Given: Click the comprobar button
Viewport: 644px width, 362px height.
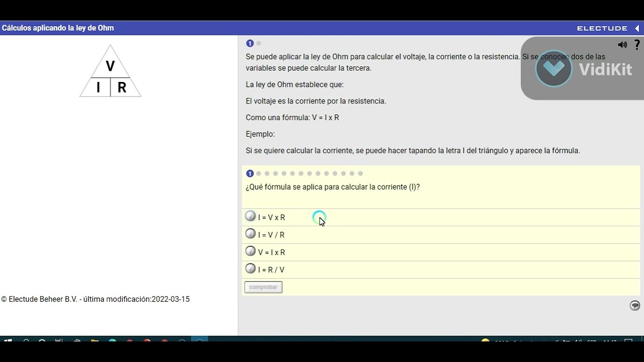Looking at the screenshot, I should click(263, 287).
